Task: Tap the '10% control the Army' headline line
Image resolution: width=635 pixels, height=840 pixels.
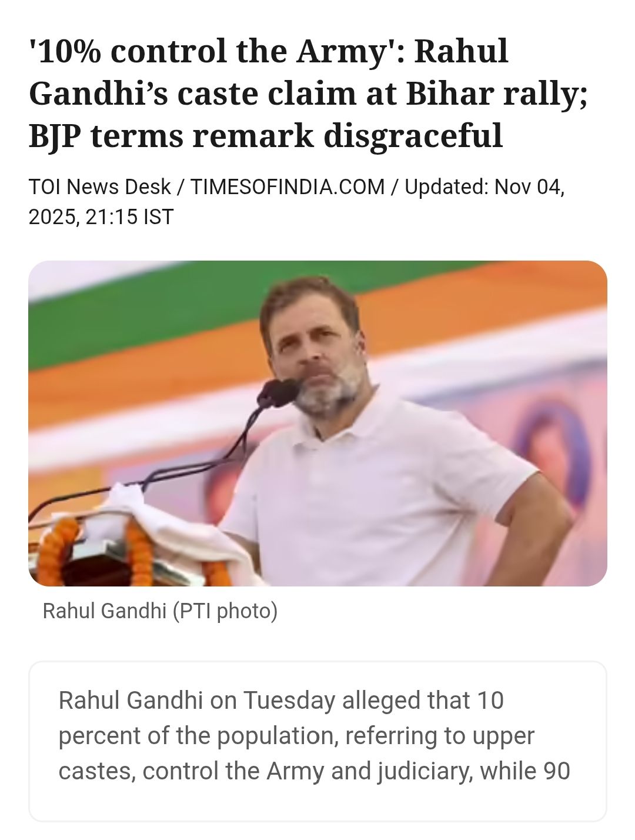Action: (x=268, y=51)
